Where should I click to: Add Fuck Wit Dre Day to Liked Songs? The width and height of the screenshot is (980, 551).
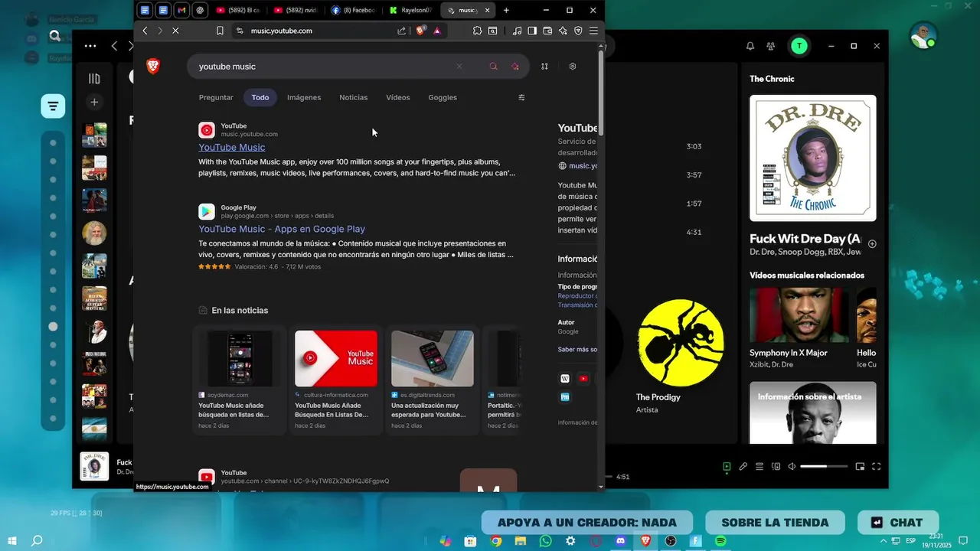click(x=872, y=244)
